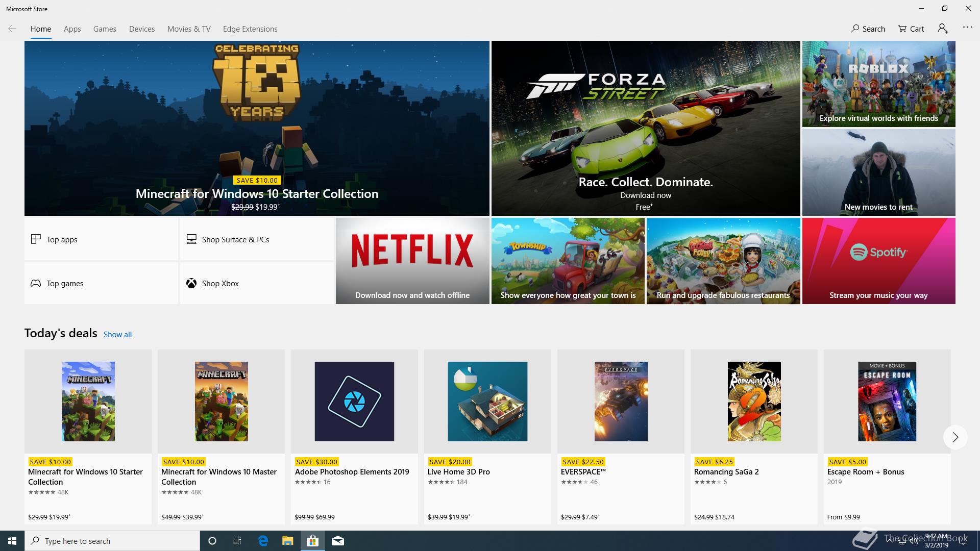Click the EVERSPACE title text
980x551 pixels.
click(x=583, y=472)
